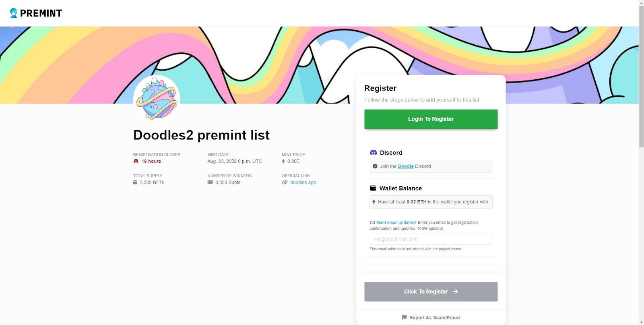Click the red siren registration closes icon
Screen dimensions: 644x325
136,161
